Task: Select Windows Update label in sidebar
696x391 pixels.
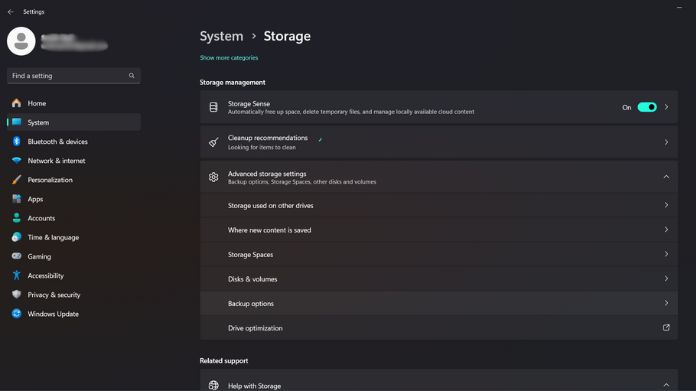Action: pyautogui.click(x=53, y=314)
